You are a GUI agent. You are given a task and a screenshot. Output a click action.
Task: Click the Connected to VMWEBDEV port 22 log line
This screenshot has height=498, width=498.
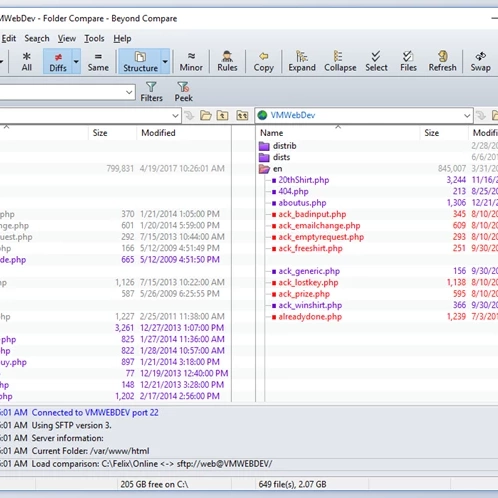pyautogui.click(x=95, y=413)
